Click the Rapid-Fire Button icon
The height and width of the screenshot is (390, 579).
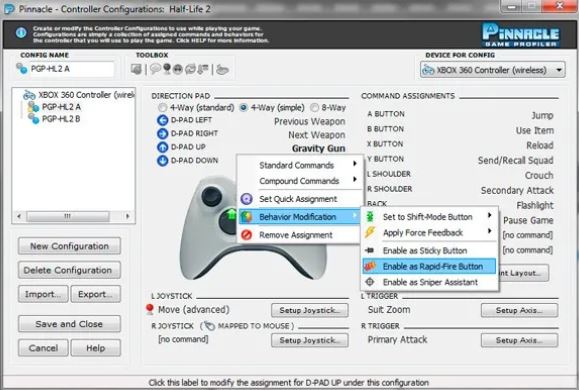click(x=370, y=266)
